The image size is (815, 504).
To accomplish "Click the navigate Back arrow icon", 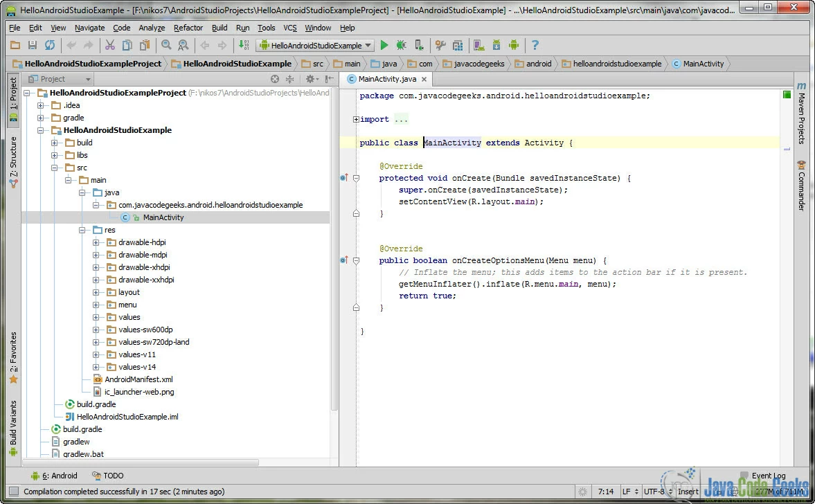I will 205,45.
